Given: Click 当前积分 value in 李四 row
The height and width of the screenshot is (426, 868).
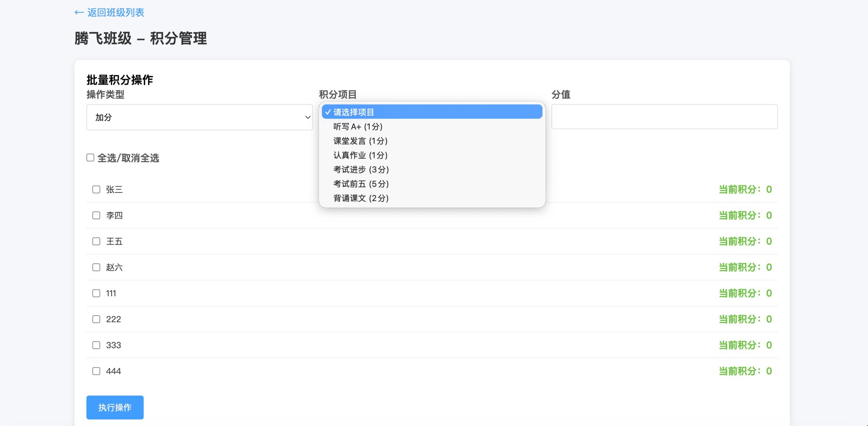Looking at the screenshot, I should point(745,215).
